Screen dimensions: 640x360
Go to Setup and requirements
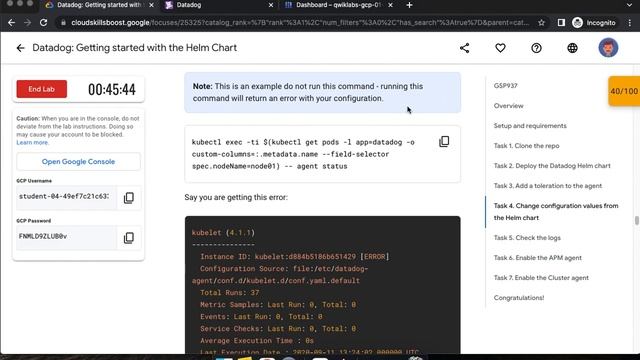point(530,126)
